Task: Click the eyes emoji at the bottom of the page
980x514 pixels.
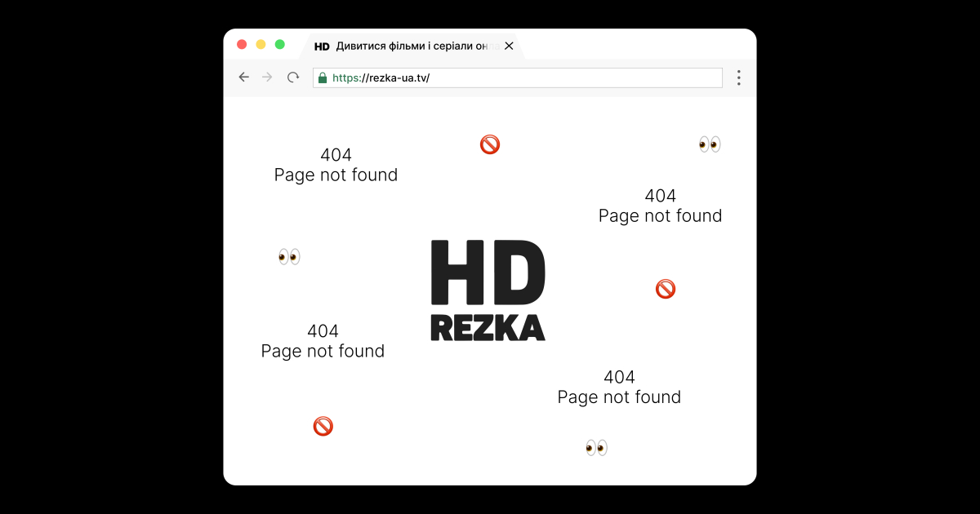Action: pos(595,447)
